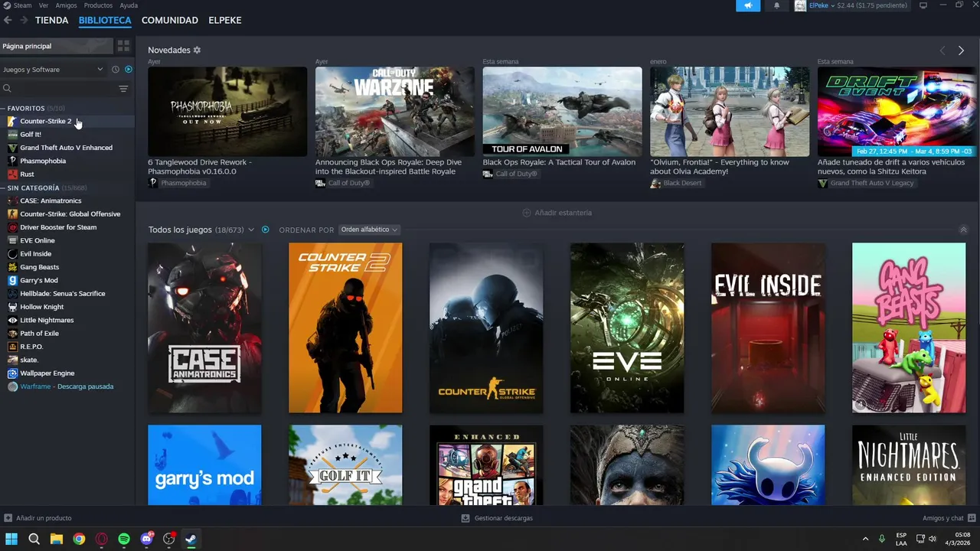Open Windows Start menu
Screen dimensions: 980x551
pyautogui.click(x=11, y=539)
